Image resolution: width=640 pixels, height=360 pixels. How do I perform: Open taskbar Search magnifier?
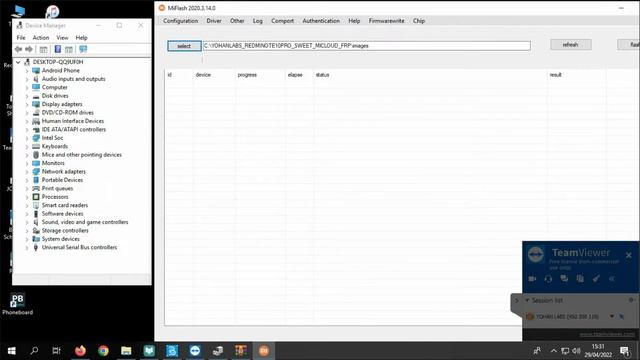34,351
